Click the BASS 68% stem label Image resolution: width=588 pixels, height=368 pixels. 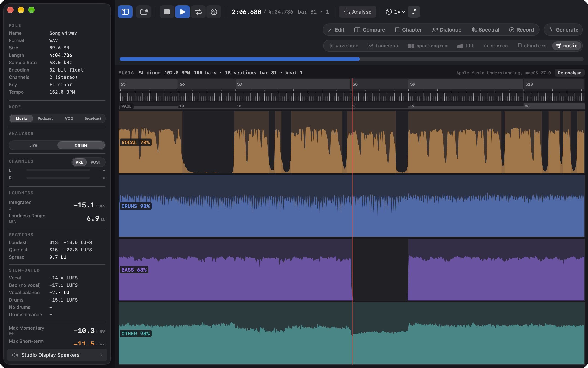(x=134, y=270)
